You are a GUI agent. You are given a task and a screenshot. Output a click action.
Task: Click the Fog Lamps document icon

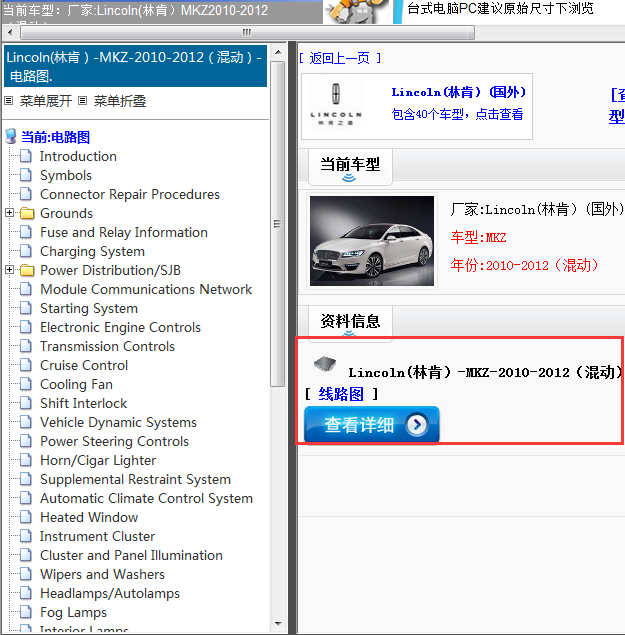pos(26,612)
